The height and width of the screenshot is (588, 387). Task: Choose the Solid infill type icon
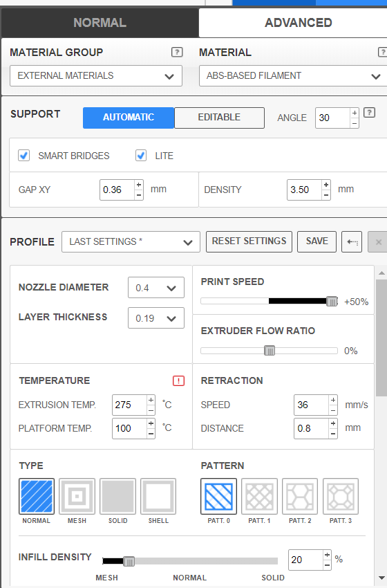pyautogui.click(x=117, y=496)
